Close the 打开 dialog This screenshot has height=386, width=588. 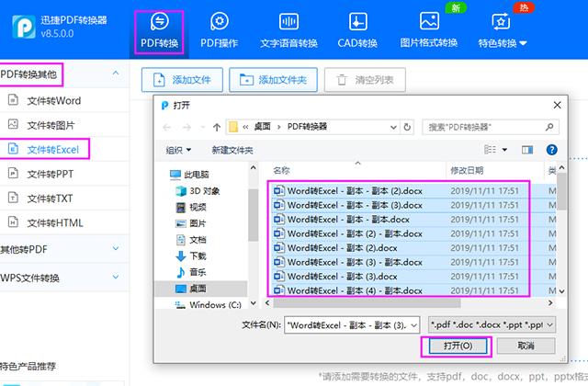(558, 106)
